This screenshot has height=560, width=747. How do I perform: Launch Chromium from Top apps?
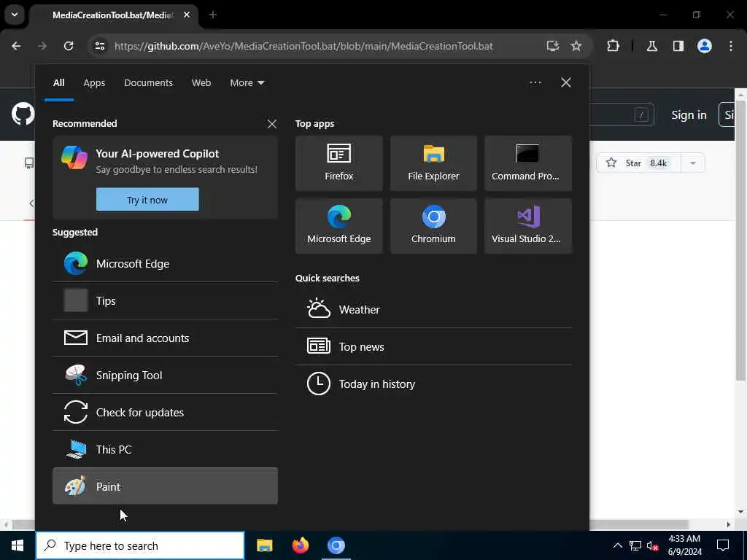coord(433,226)
